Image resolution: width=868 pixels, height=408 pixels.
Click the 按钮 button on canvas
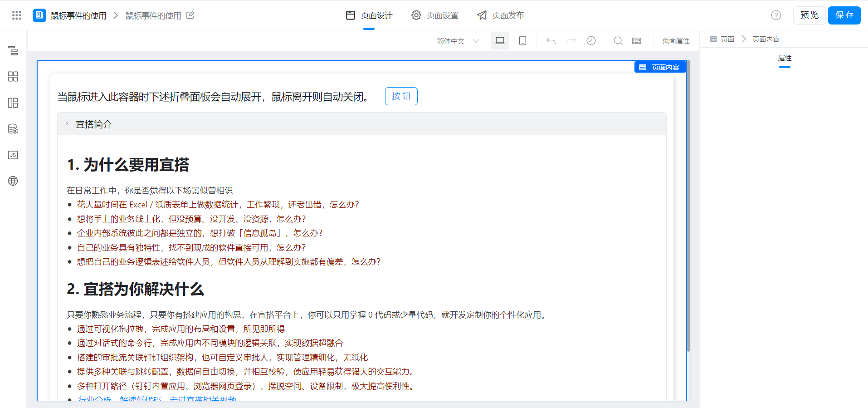click(x=401, y=96)
